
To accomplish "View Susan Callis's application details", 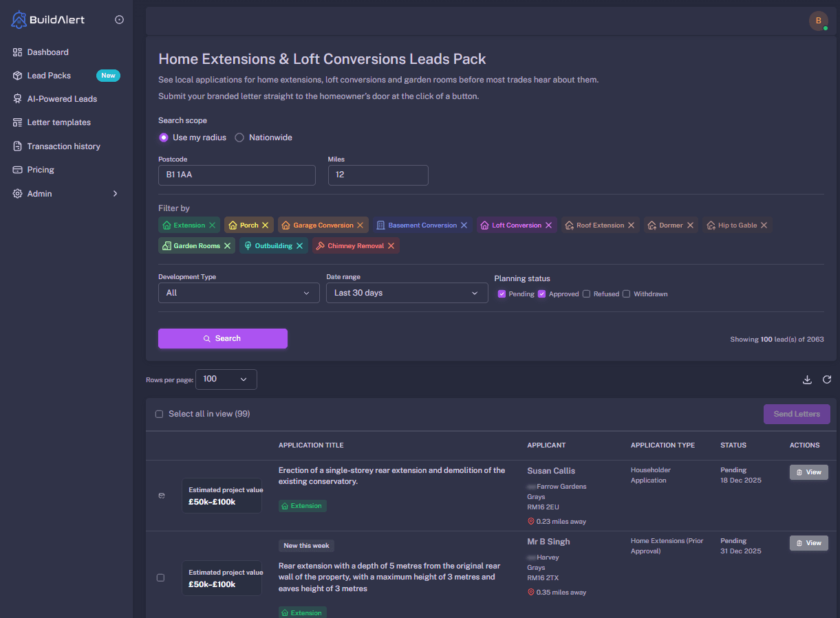I will tap(808, 472).
